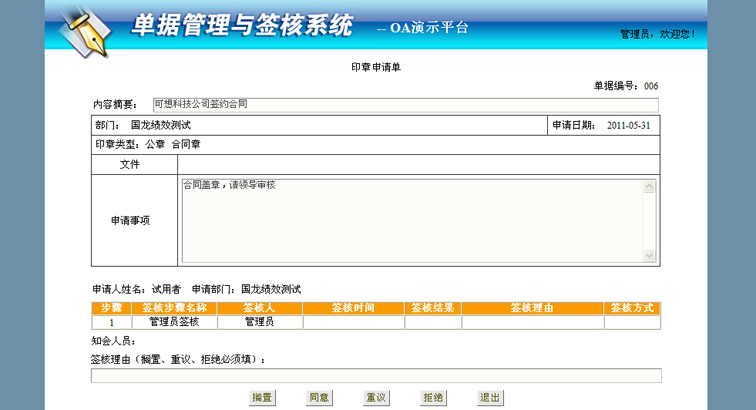
Task: Click the 退出 exit button
Action: pos(490,397)
